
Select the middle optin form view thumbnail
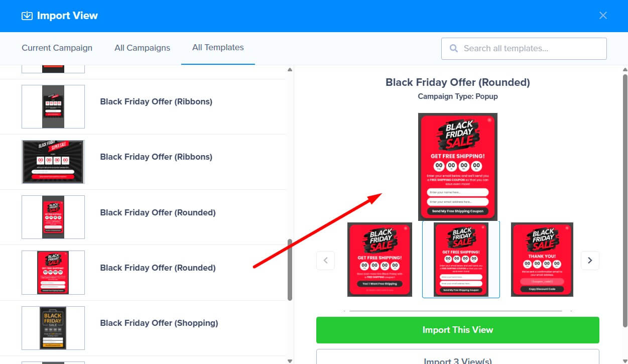[x=461, y=260]
